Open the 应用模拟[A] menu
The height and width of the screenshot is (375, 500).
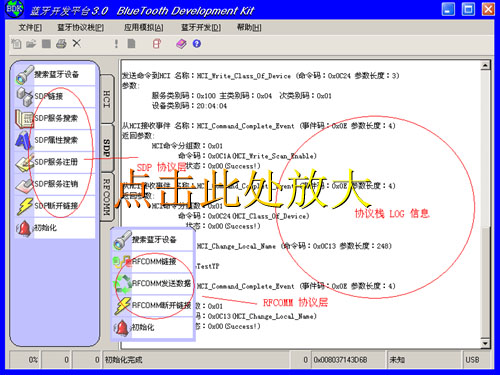pos(144,28)
